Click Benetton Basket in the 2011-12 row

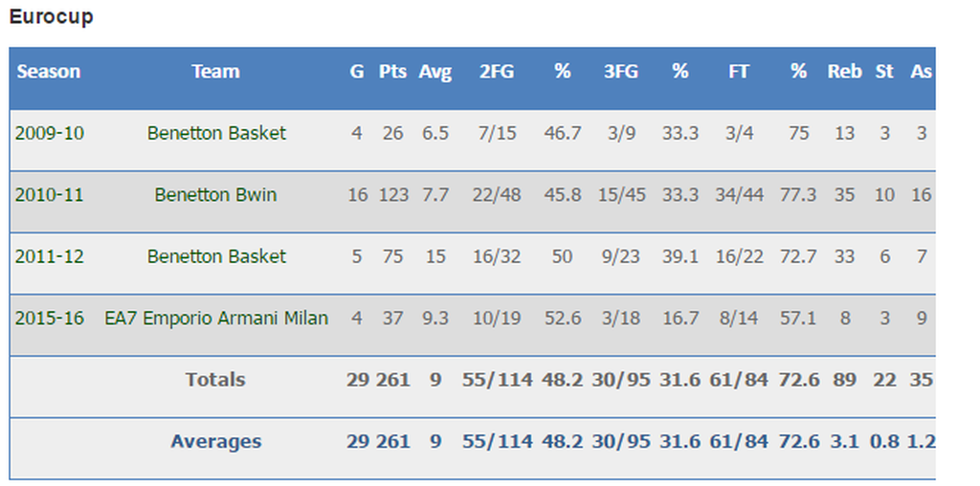pos(216,256)
